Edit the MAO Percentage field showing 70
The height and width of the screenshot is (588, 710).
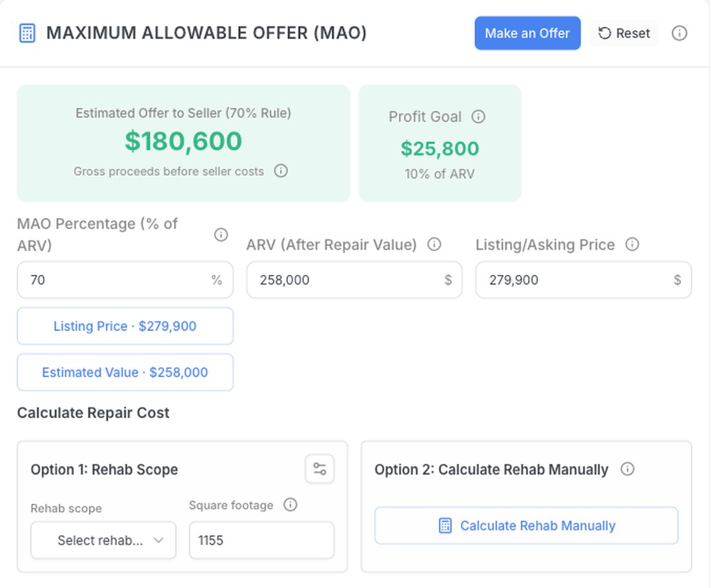click(125, 279)
